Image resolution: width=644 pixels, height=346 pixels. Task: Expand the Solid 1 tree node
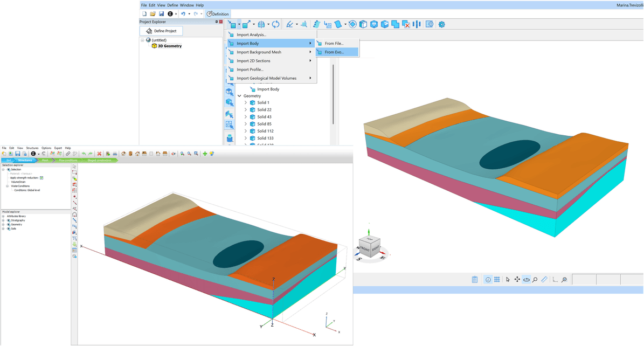tap(246, 103)
